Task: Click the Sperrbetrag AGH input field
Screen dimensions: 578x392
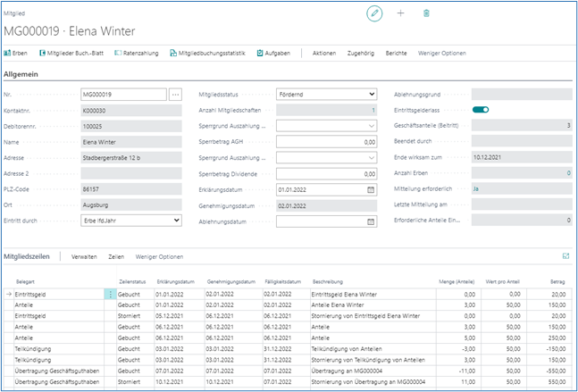Action: [326, 142]
